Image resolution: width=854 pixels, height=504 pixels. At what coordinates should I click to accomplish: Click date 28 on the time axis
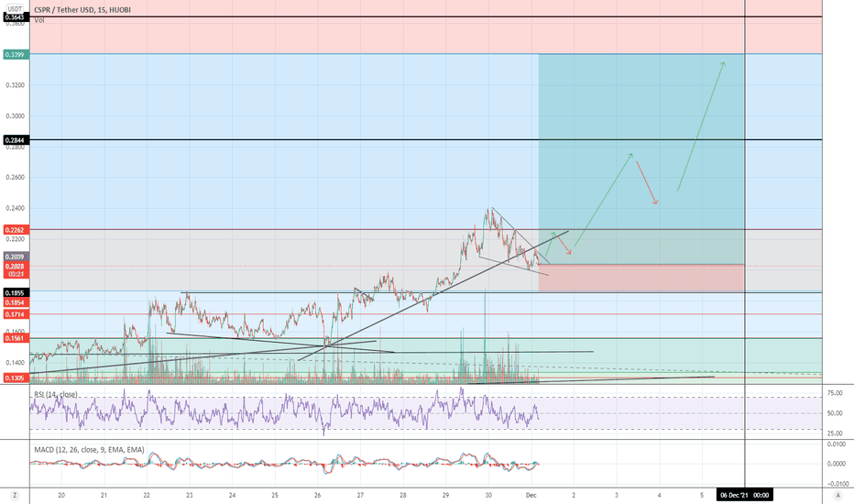(x=403, y=495)
